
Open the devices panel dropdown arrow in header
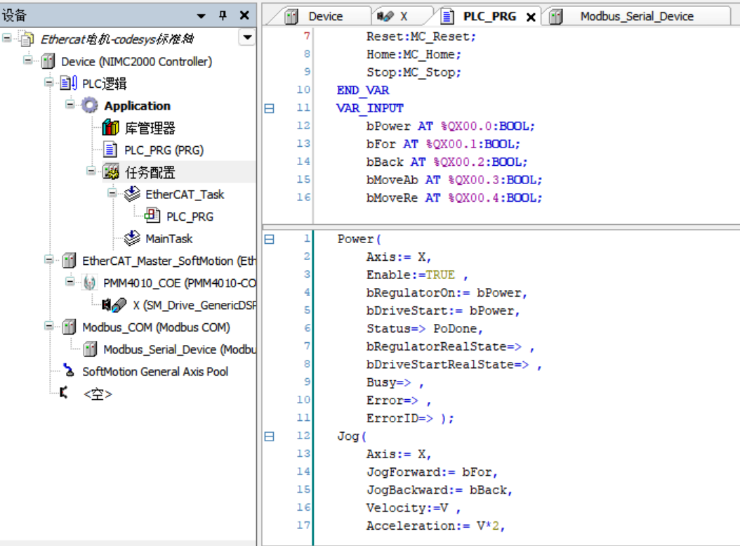[202, 15]
